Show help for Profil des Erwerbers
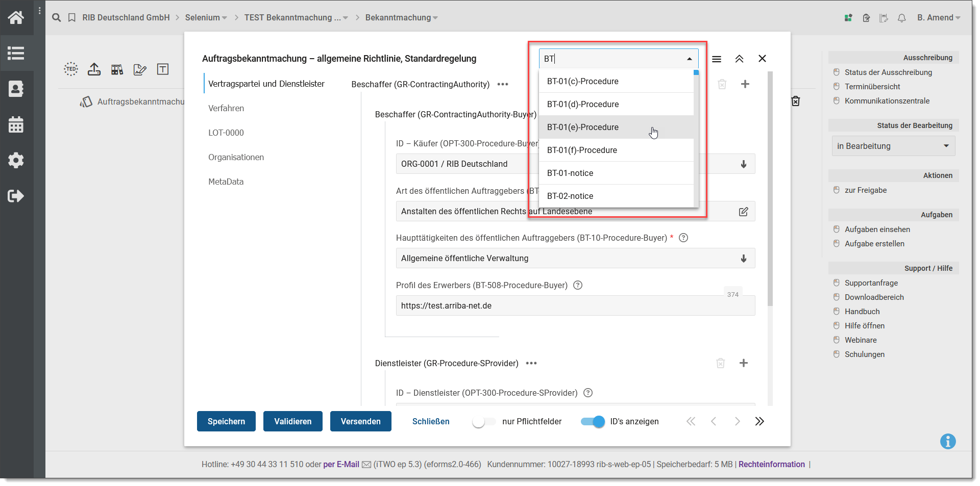This screenshot has width=980, height=486. (578, 285)
